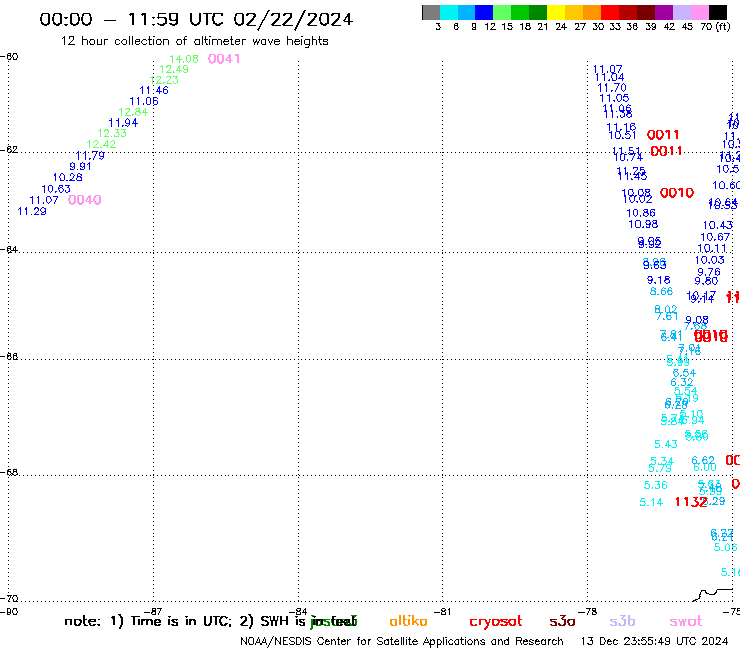The height and width of the screenshot is (650, 740).
Task: Select the 14.08 wave height reading
Action: click(x=184, y=59)
